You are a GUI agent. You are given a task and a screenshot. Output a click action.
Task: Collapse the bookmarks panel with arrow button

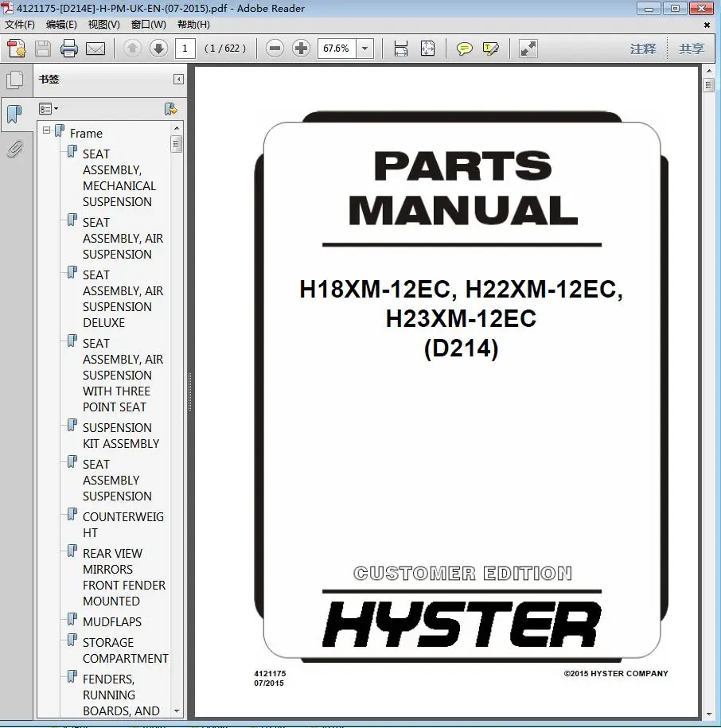click(x=178, y=80)
